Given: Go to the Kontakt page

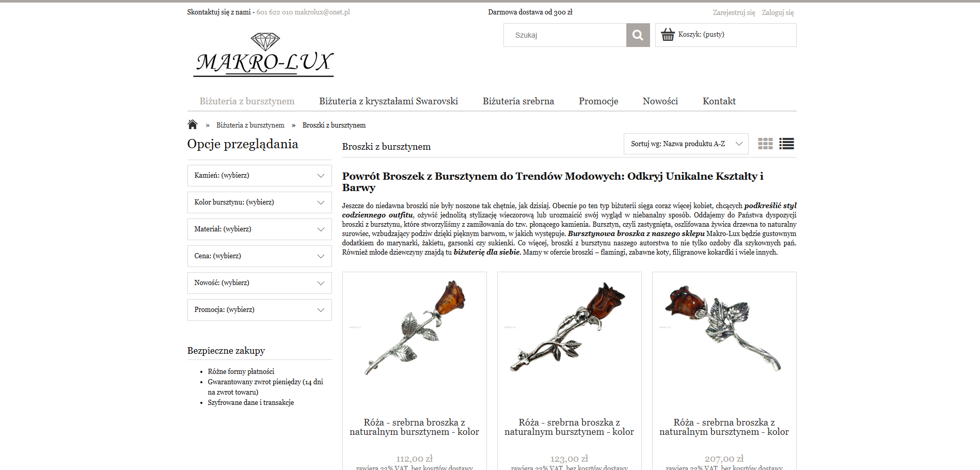Looking at the screenshot, I should [719, 101].
